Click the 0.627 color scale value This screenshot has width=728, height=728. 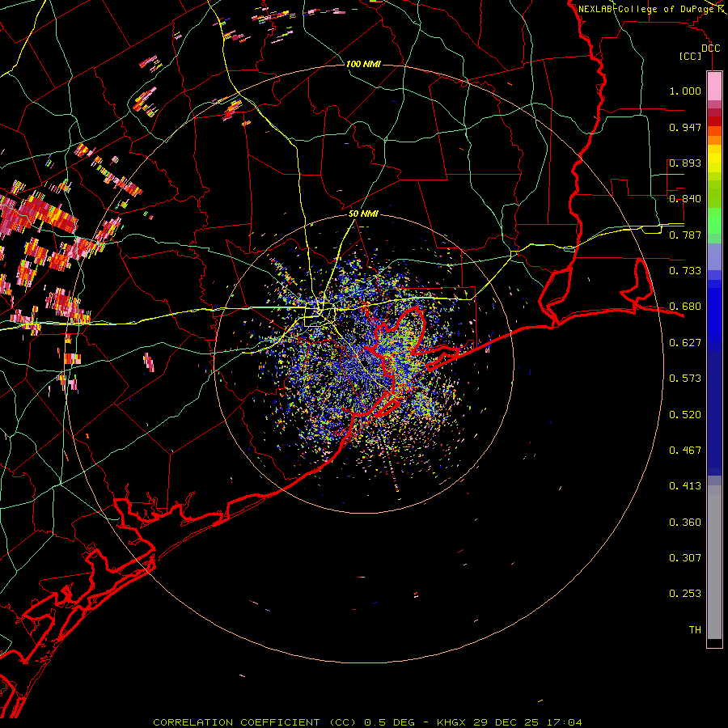point(685,343)
